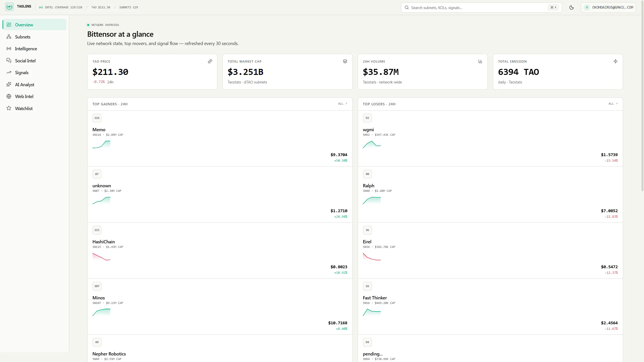Open Social Intel from the sidebar
Screen dimensions: 644x362
click(34, 61)
